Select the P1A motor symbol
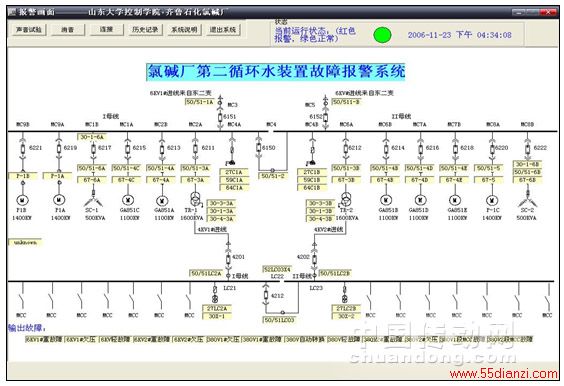564x386 pixels. 59,200
